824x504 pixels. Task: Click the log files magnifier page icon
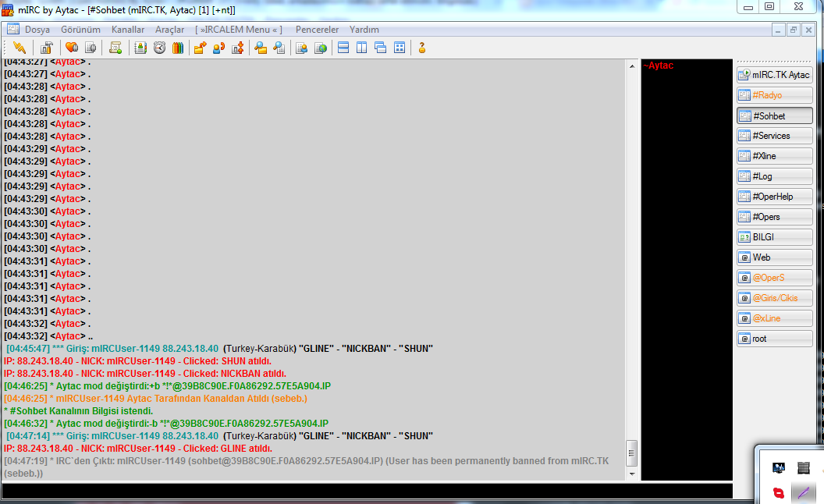pos(279,48)
